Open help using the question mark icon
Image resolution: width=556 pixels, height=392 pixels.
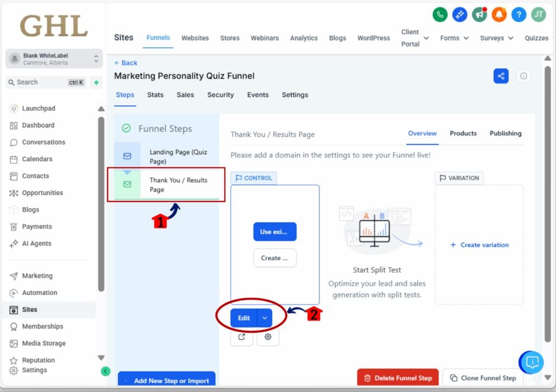518,15
